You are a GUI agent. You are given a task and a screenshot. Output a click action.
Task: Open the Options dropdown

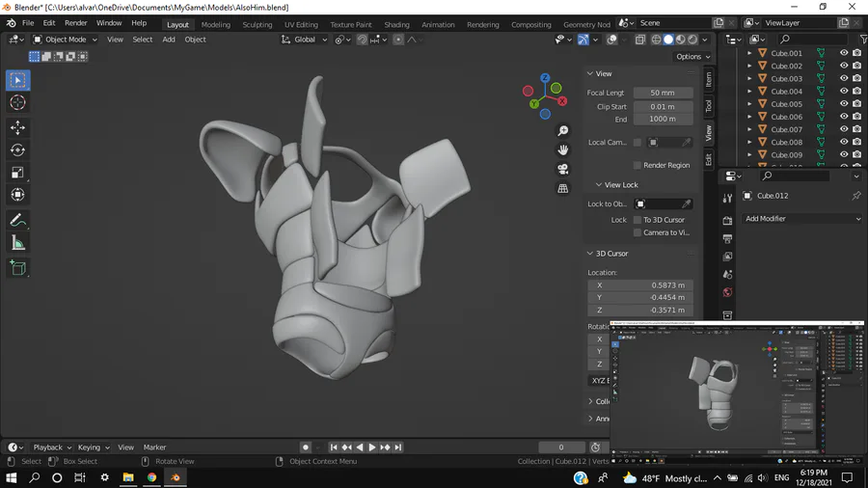pyautogui.click(x=692, y=57)
